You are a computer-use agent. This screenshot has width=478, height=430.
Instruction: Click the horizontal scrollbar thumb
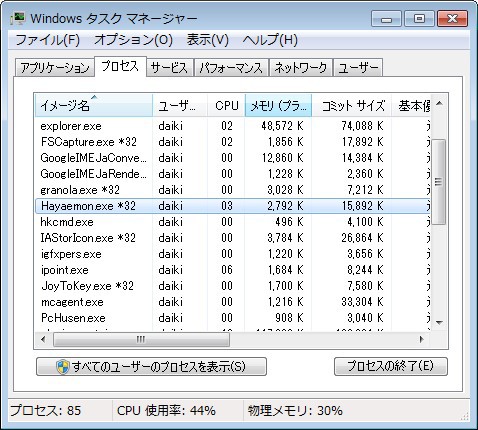[x=141, y=340]
